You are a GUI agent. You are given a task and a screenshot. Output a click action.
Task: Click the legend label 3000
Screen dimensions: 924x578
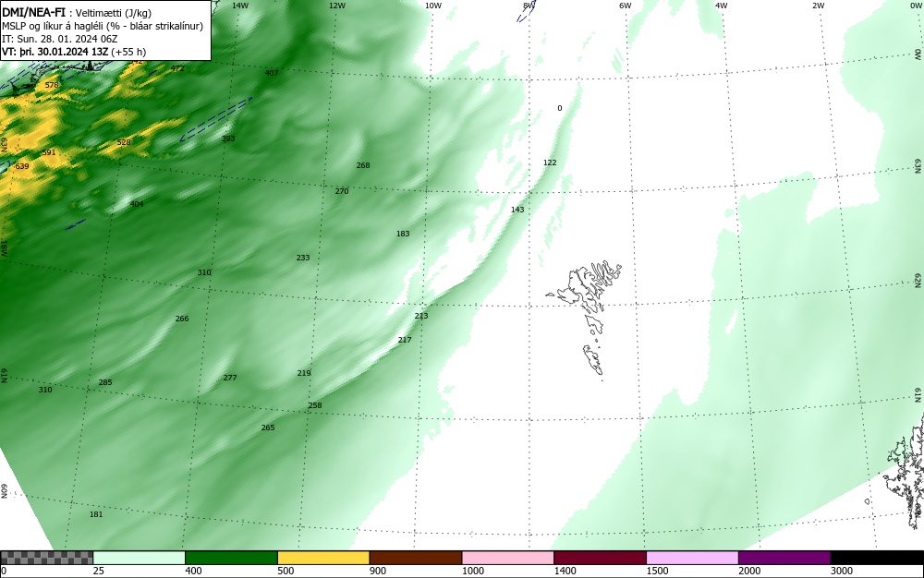842,571
